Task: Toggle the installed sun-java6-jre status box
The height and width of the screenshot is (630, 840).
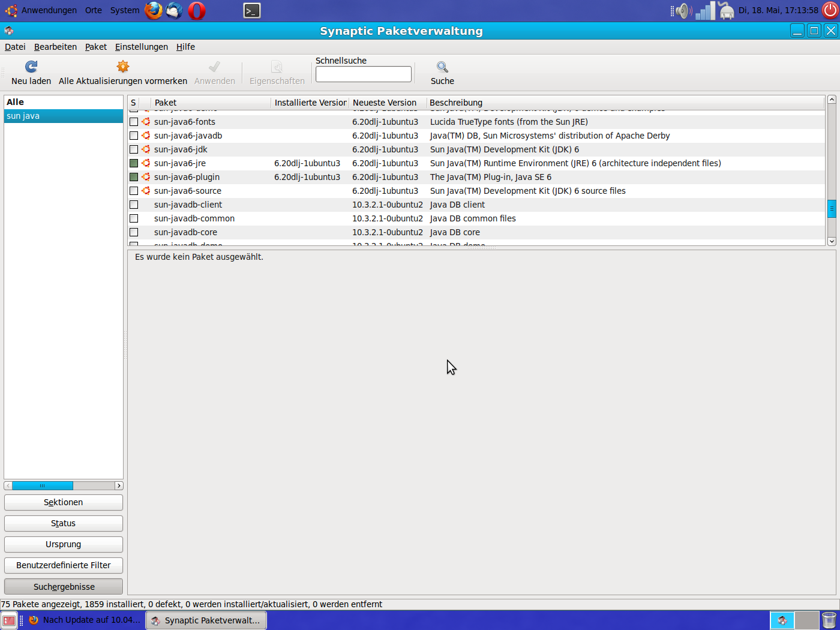Action: pyautogui.click(x=134, y=163)
